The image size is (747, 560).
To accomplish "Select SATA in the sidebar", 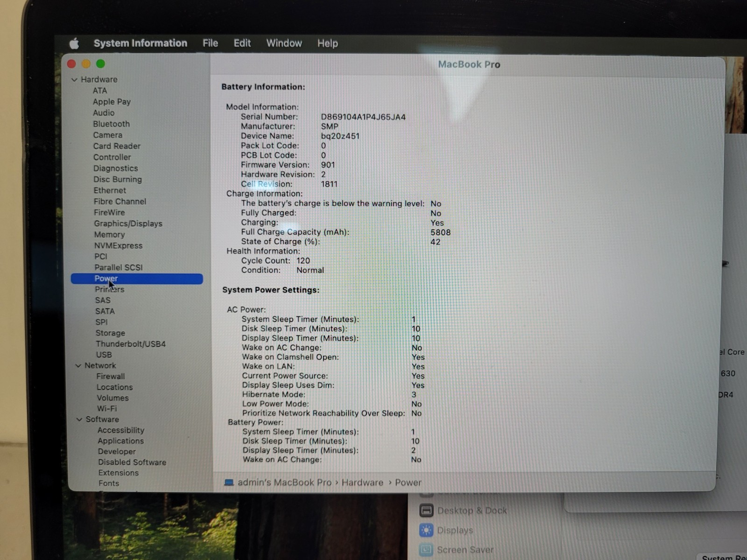I will click(x=105, y=311).
